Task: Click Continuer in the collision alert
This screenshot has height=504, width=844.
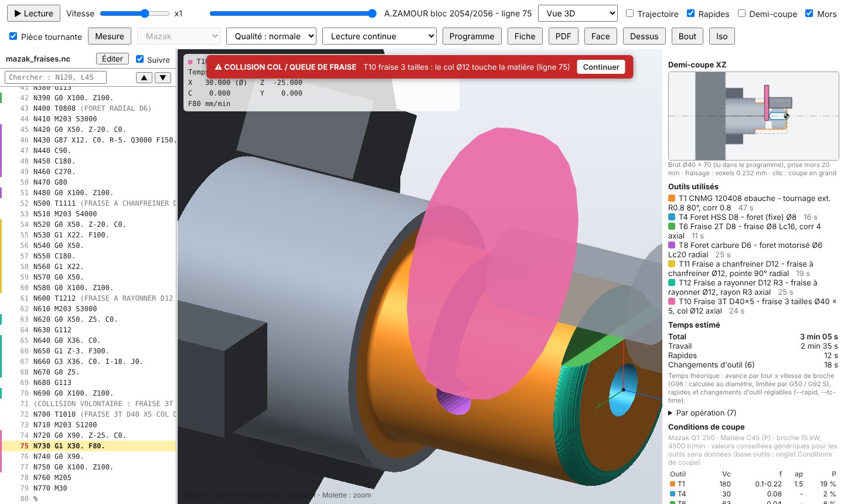Action: click(601, 67)
